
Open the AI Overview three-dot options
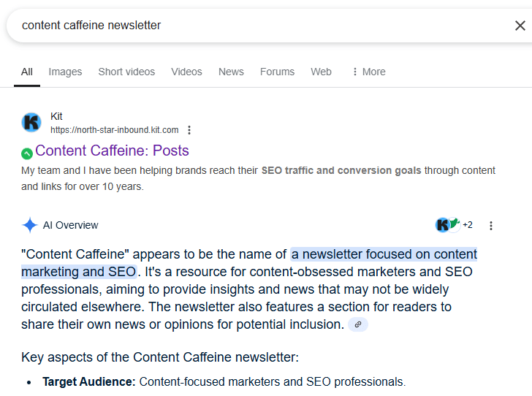click(491, 226)
